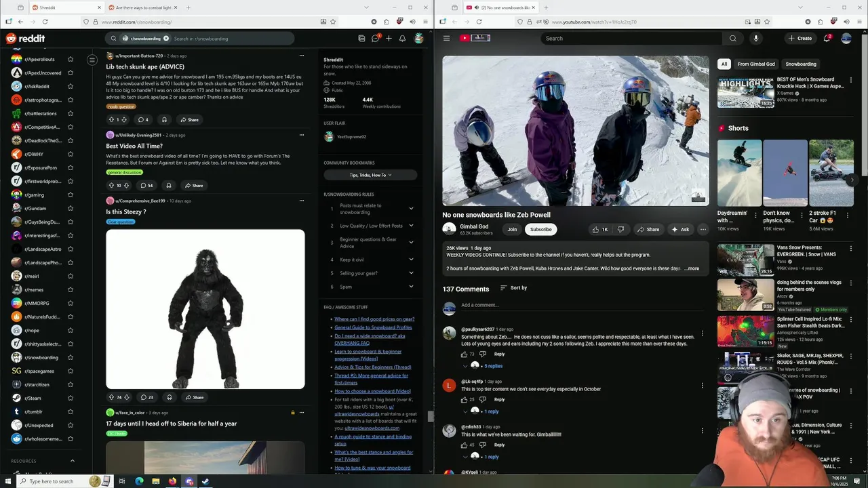This screenshot has width=868, height=488.
Task: Open comments on Lib tech skunk ape post
Action: click(143, 120)
